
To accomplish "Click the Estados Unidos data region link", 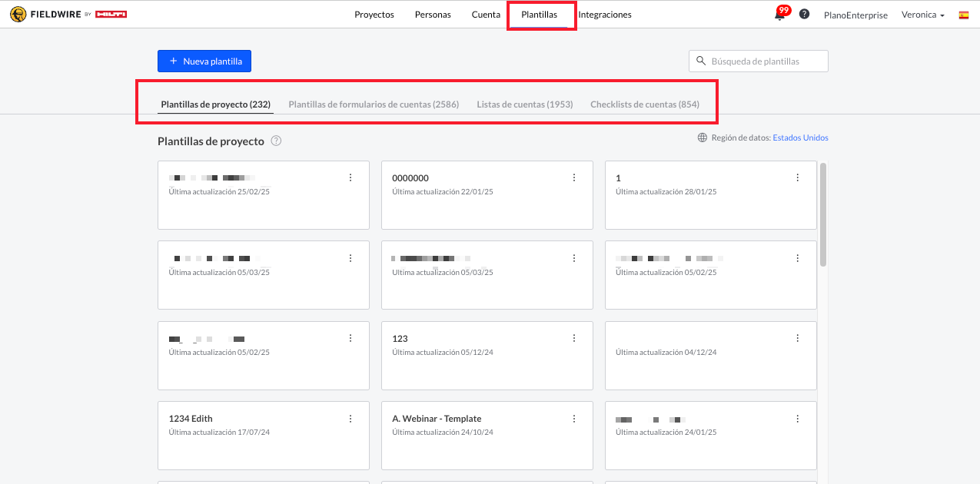I will pyautogui.click(x=800, y=138).
